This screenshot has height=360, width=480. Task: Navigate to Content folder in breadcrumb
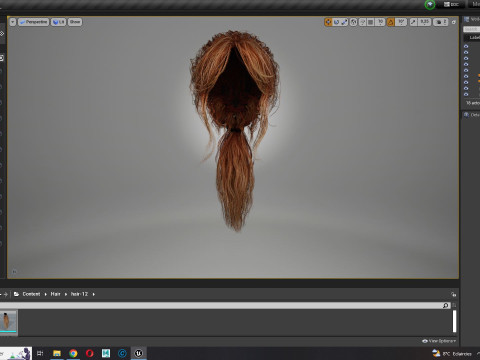31,294
